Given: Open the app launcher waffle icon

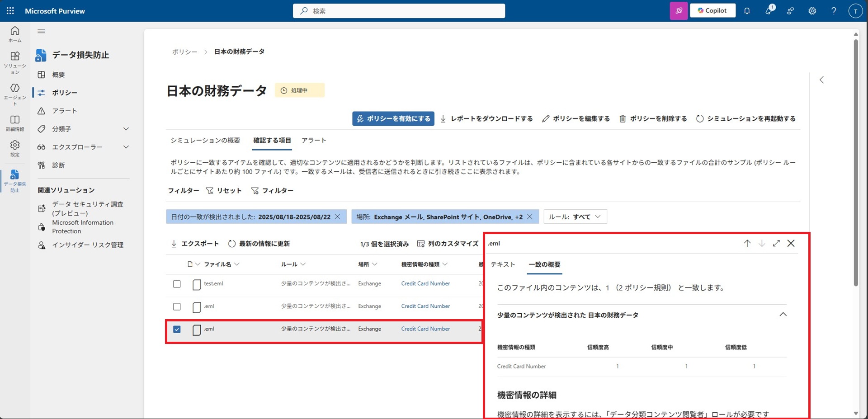Looking at the screenshot, I should point(10,11).
